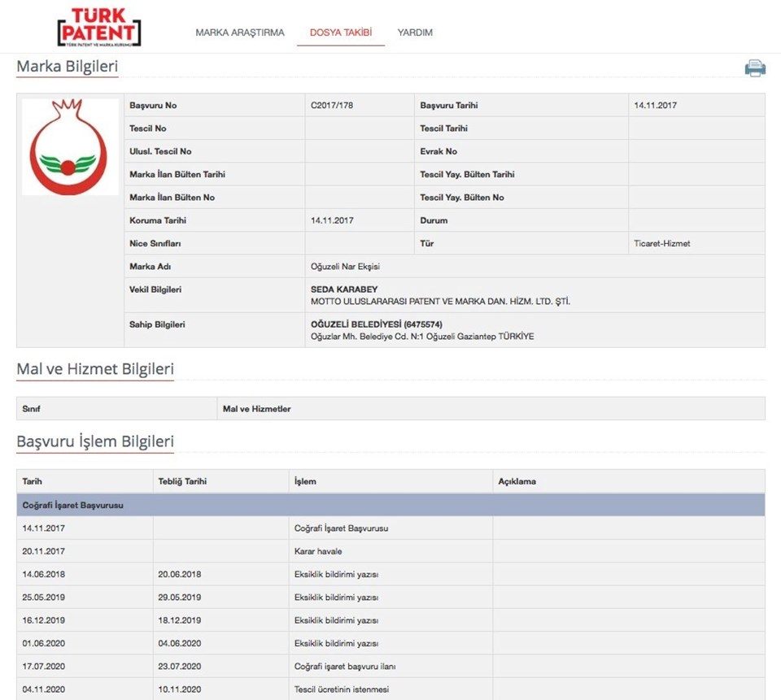781x700 pixels.
Task: Click the pomegranate trademark image
Action: coord(69,147)
